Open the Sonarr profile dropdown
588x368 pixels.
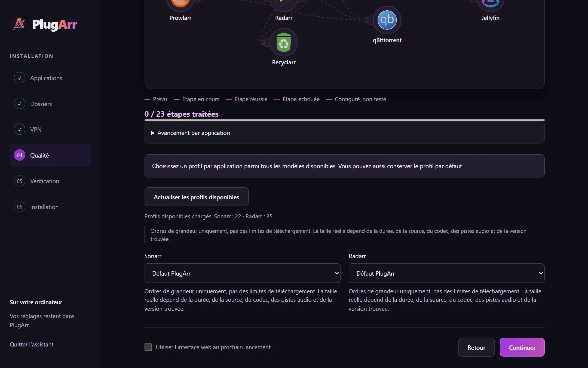click(242, 273)
